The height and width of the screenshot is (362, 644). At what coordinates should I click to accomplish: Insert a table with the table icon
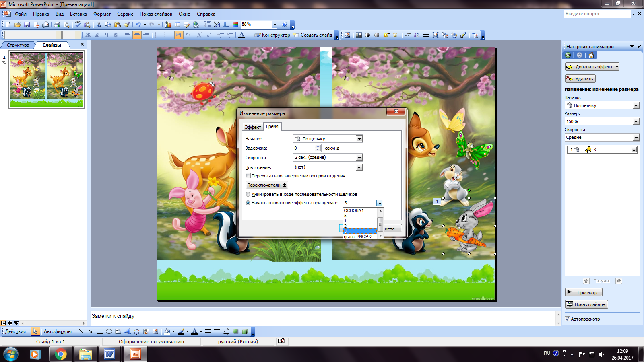178,25
